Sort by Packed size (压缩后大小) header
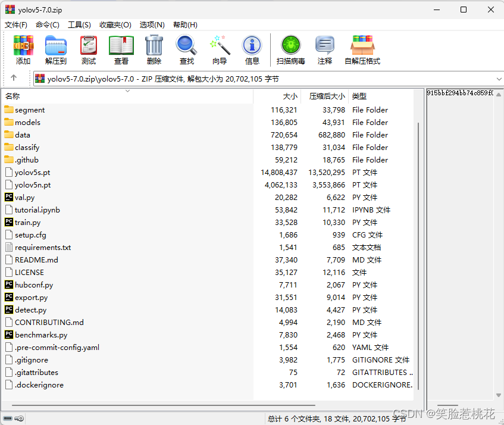 click(325, 96)
